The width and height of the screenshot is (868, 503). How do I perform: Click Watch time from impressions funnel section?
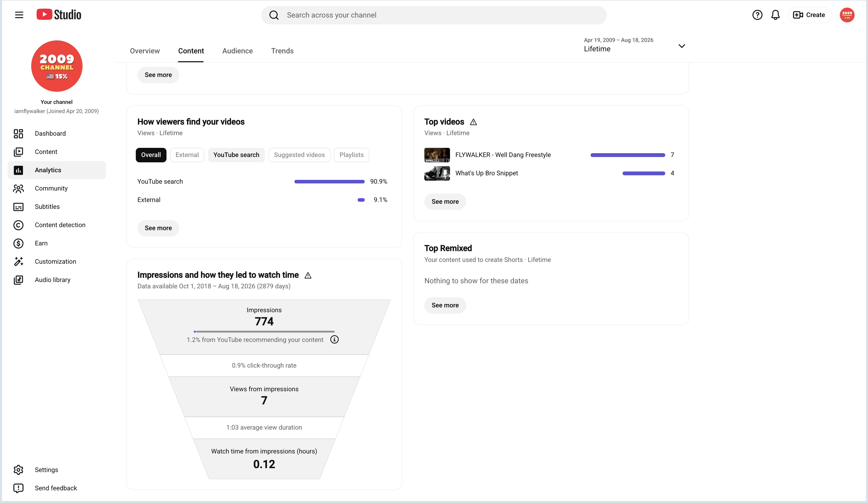(264, 459)
